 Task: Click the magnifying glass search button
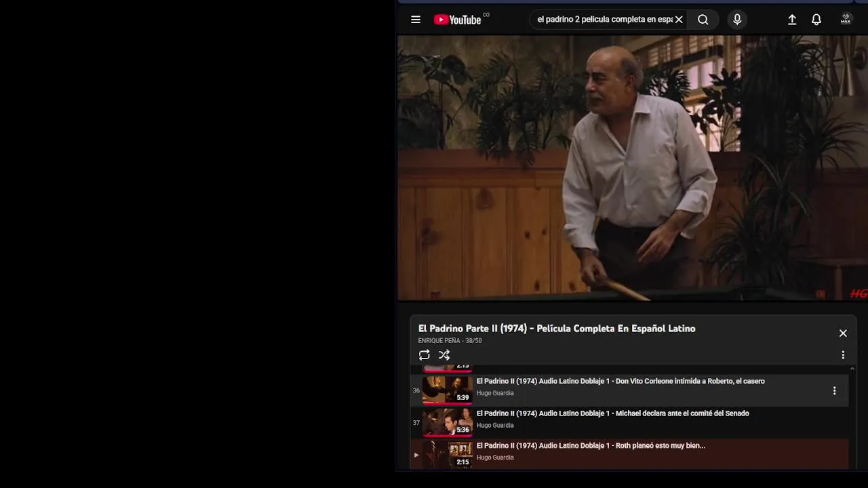[x=703, y=20]
